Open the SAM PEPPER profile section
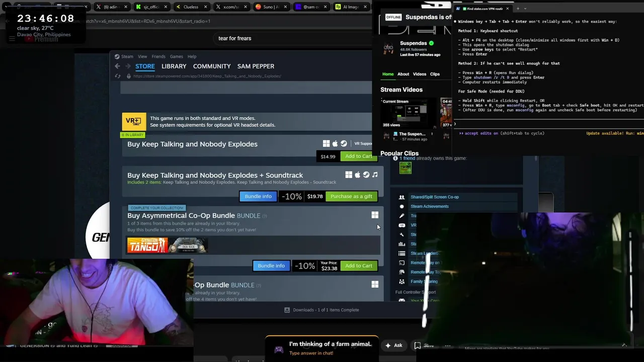 [256, 66]
